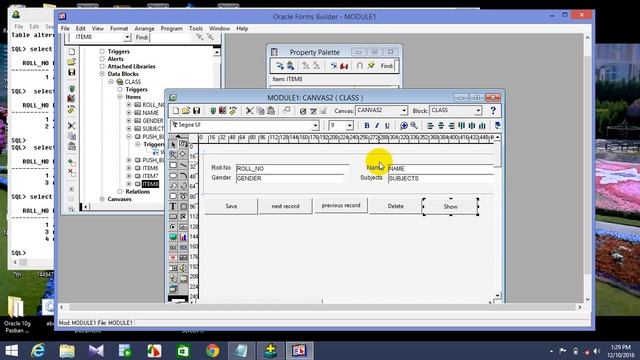640x360 pixels.
Task: Toggle Underline text formatting
Action: tap(387, 125)
